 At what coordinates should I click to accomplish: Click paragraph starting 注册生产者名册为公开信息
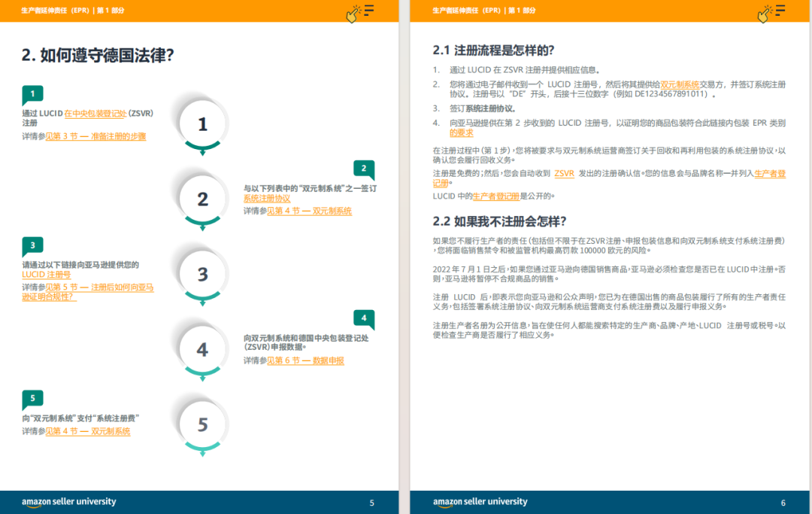pyautogui.click(x=609, y=330)
